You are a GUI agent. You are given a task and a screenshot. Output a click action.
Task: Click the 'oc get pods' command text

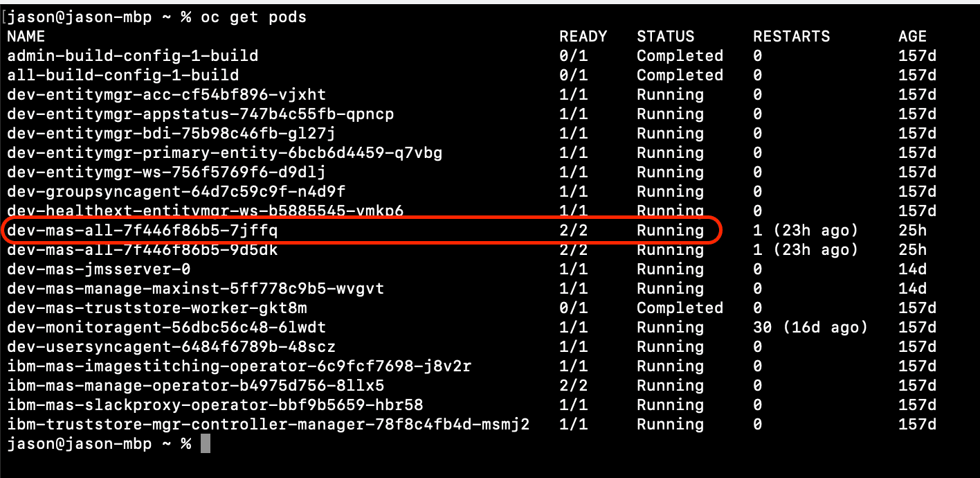click(x=254, y=17)
